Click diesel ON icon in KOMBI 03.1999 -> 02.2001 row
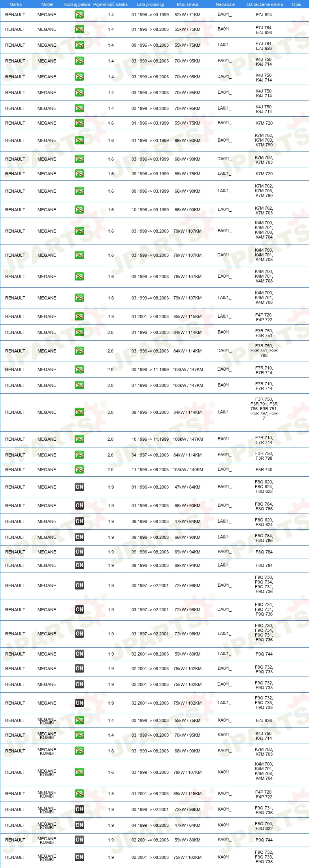The image size is (309, 868). pos(79,809)
